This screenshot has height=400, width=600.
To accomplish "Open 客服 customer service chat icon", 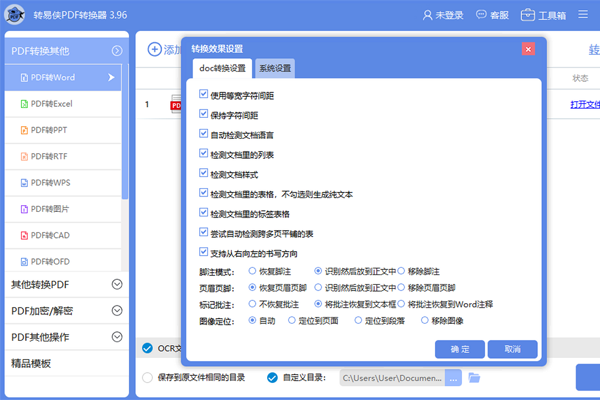I will click(x=476, y=16).
